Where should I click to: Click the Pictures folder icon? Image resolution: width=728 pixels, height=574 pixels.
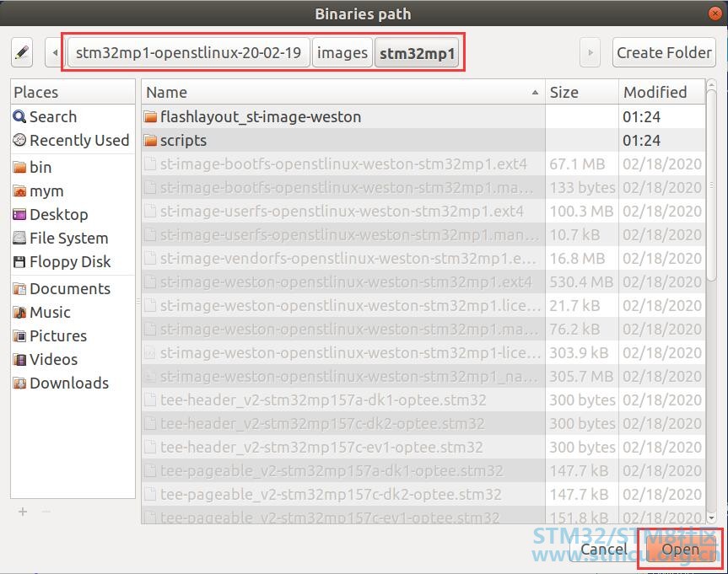tap(19, 336)
